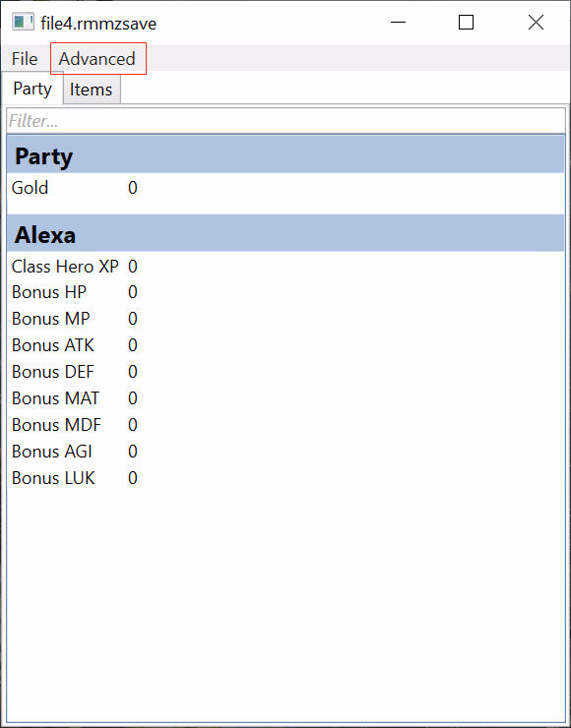Click the app icon in title bar
Screen dimensions: 571x728
[23, 23]
